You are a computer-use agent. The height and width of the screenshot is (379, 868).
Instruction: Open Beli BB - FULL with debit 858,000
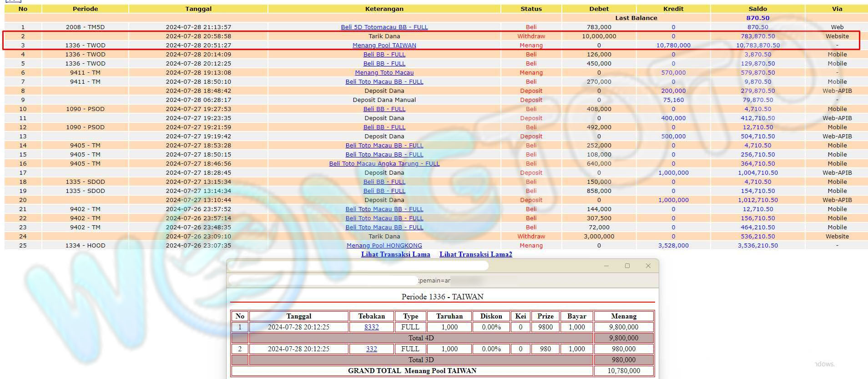coord(384,191)
